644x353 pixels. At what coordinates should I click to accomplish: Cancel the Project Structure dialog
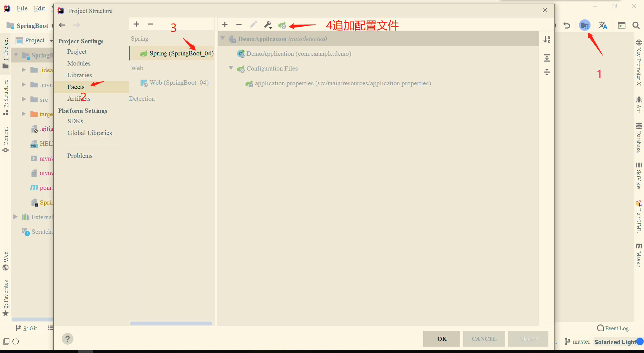point(484,339)
